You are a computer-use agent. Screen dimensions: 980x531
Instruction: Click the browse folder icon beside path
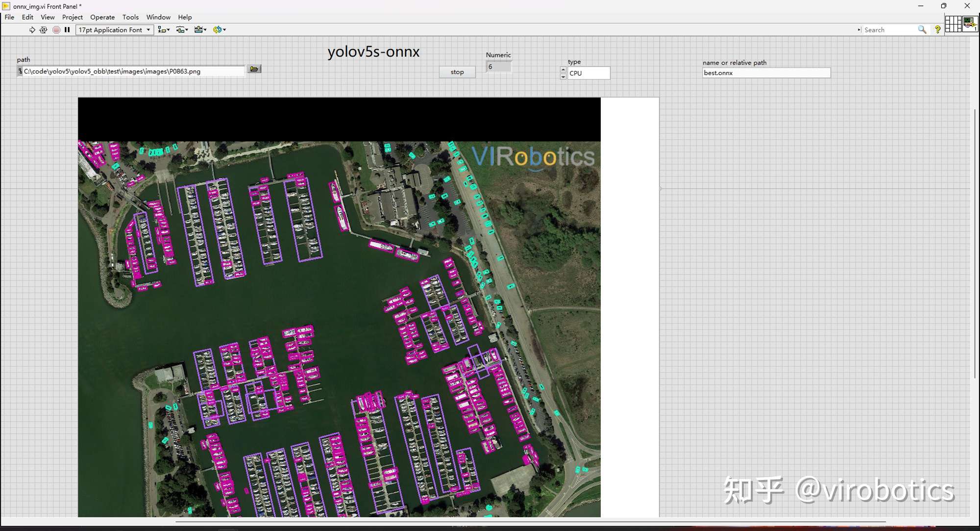[254, 69]
